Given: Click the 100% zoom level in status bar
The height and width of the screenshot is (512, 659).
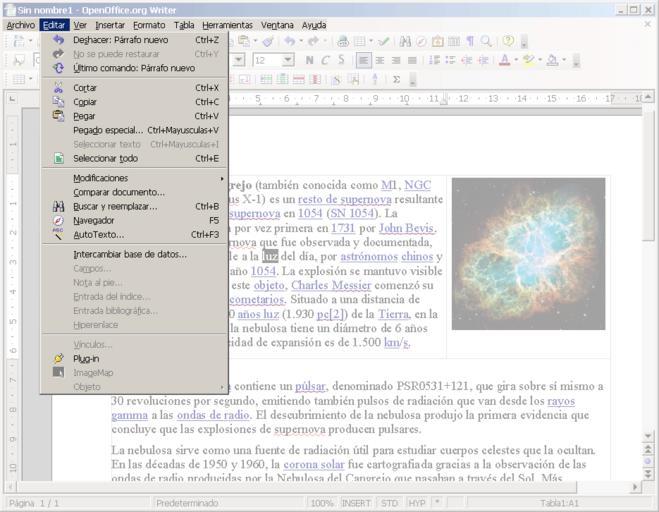Looking at the screenshot, I should [321, 503].
